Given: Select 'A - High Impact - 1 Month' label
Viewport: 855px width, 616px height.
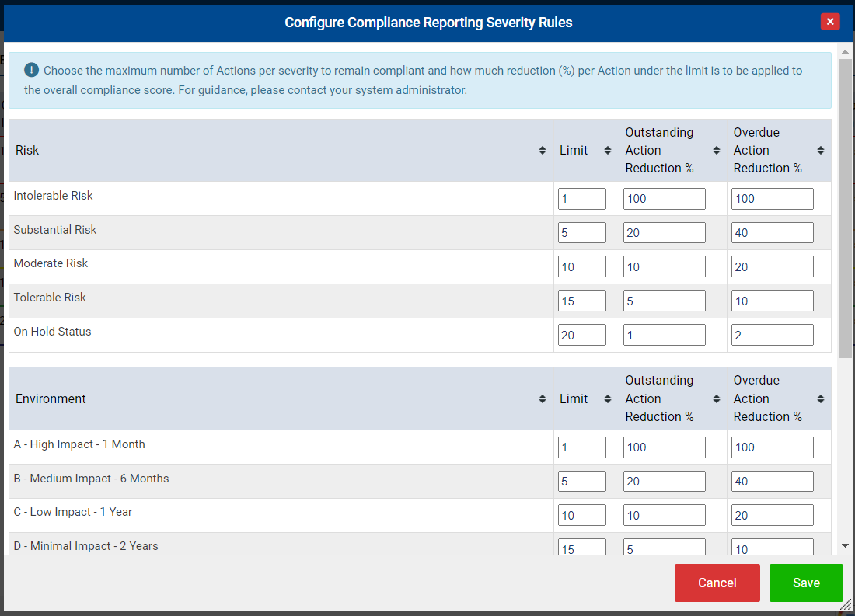Looking at the screenshot, I should (79, 444).
